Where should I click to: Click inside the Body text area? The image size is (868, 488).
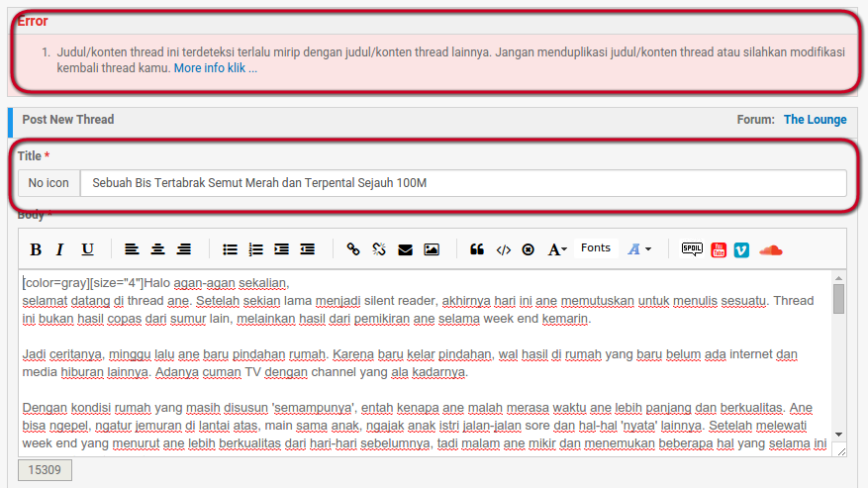[x=425, y=363]
